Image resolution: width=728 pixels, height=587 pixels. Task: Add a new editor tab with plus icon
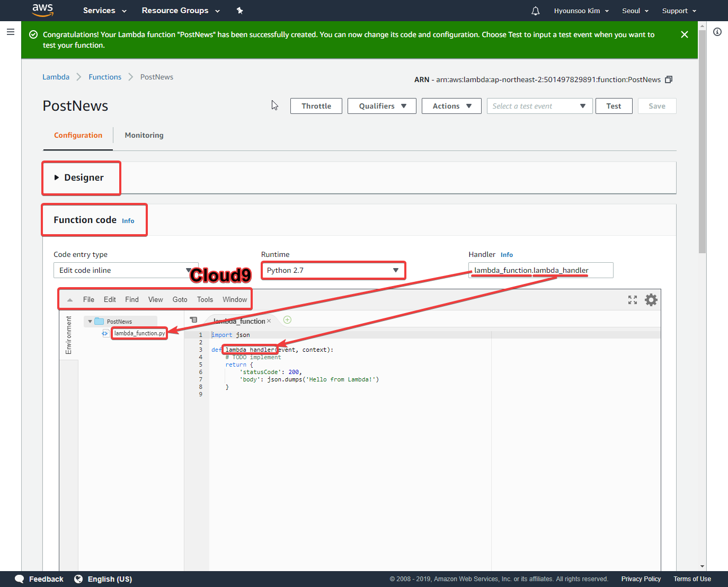click(287, 319)
